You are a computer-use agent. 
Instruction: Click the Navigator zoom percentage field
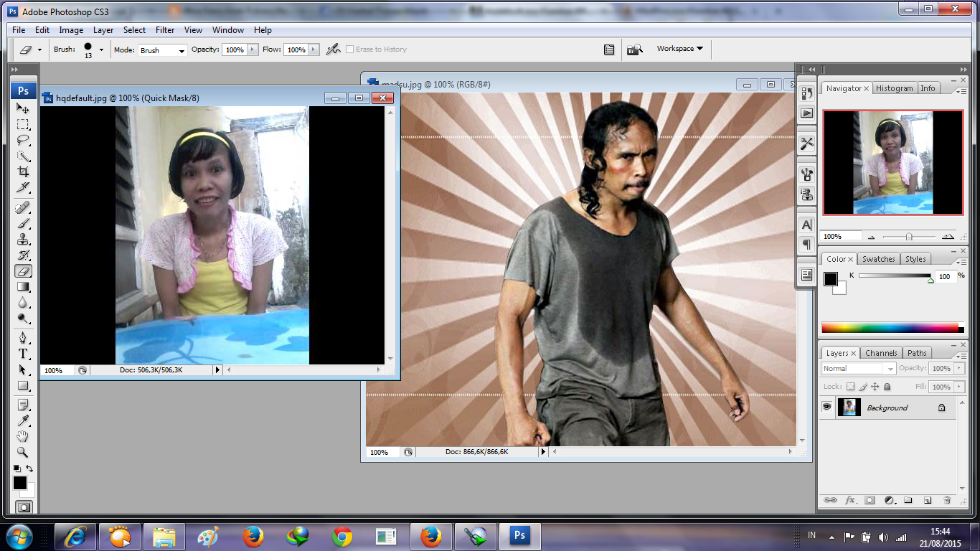click(841, 236)
